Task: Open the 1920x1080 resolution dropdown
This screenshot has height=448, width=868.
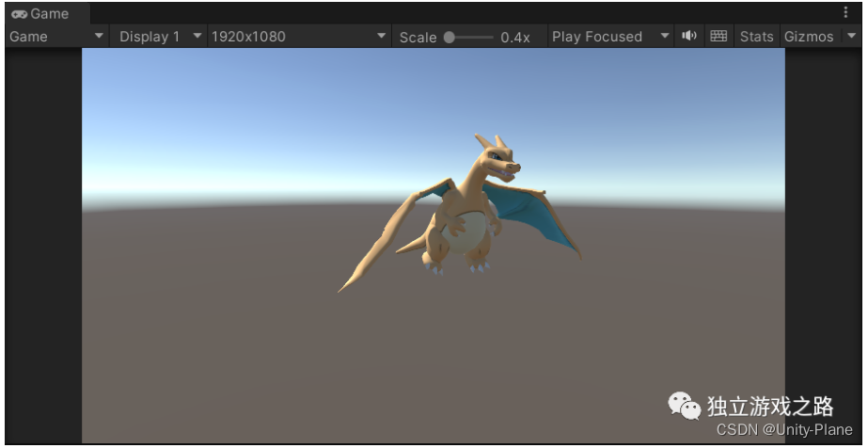Action: (299, 37)
